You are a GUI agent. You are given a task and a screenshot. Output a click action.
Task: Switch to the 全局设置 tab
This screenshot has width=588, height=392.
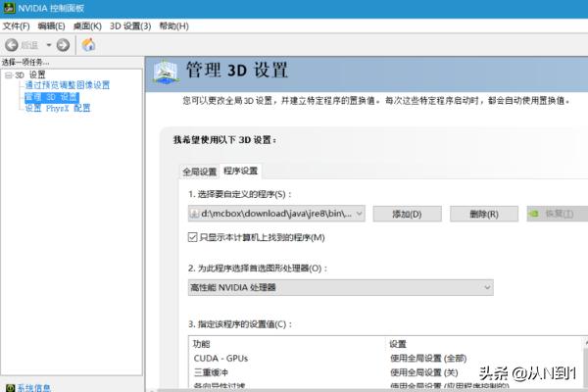[x=200, y=171]
